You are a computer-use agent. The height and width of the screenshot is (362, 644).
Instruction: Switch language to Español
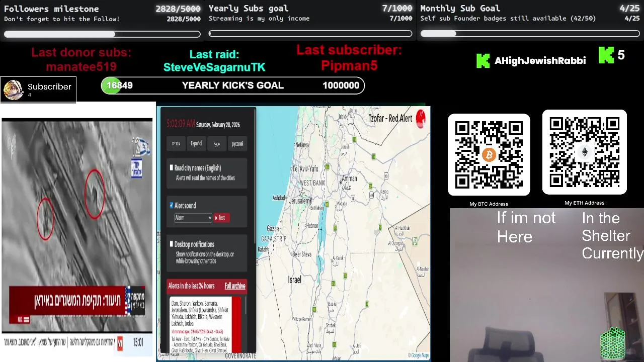[x=196, y=144]
